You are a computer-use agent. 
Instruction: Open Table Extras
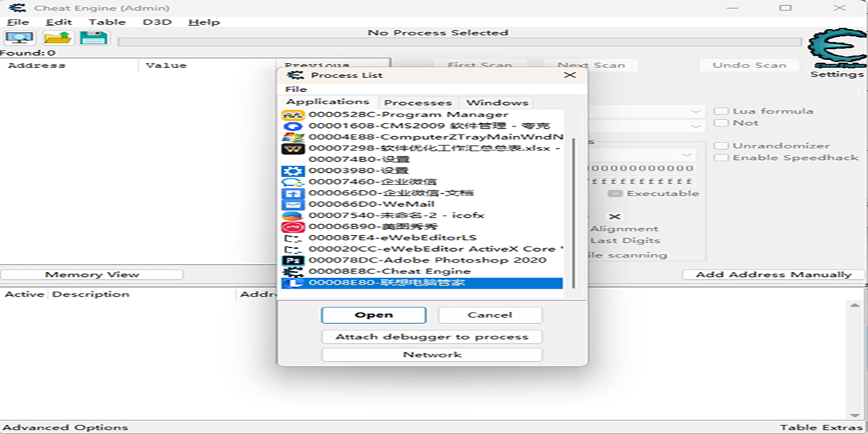pyautogui.click(x=822, y=427)
